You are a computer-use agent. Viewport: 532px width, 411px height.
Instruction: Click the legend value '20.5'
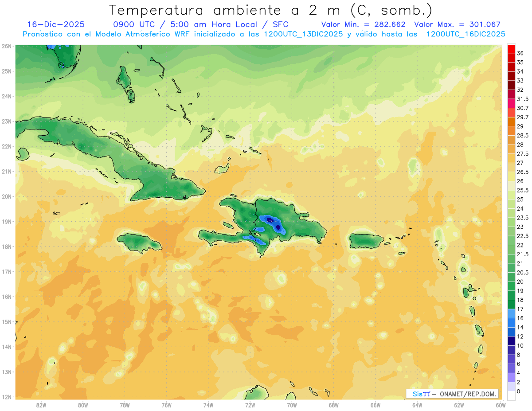[x=523, y=272]
